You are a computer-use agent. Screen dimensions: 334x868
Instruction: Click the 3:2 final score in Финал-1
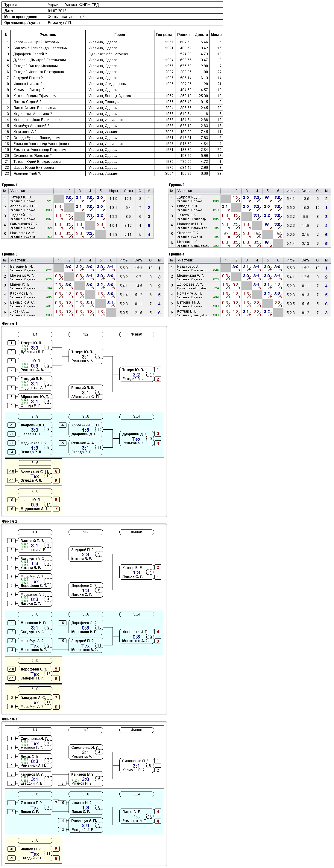136,375
